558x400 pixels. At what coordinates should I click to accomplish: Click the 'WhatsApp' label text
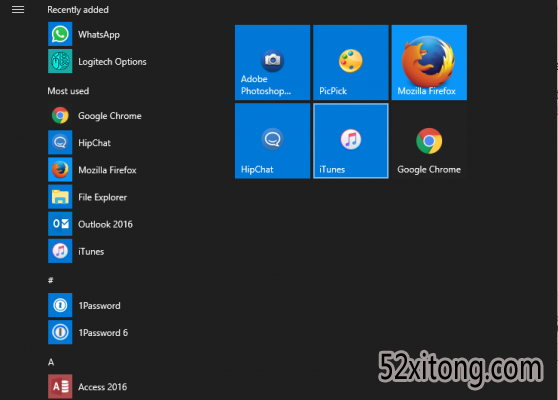click(x=99, y=35)
